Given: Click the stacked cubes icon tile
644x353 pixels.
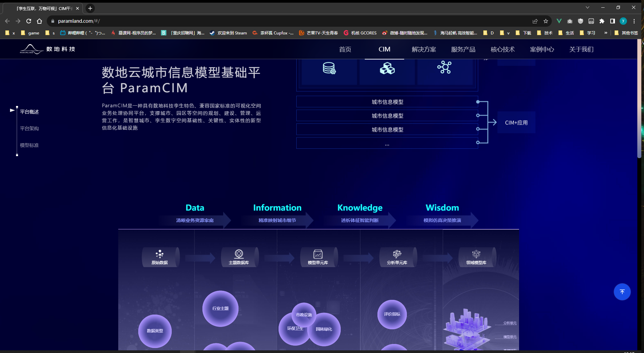Looking at the screenshot, I should (x=387, y=72).
